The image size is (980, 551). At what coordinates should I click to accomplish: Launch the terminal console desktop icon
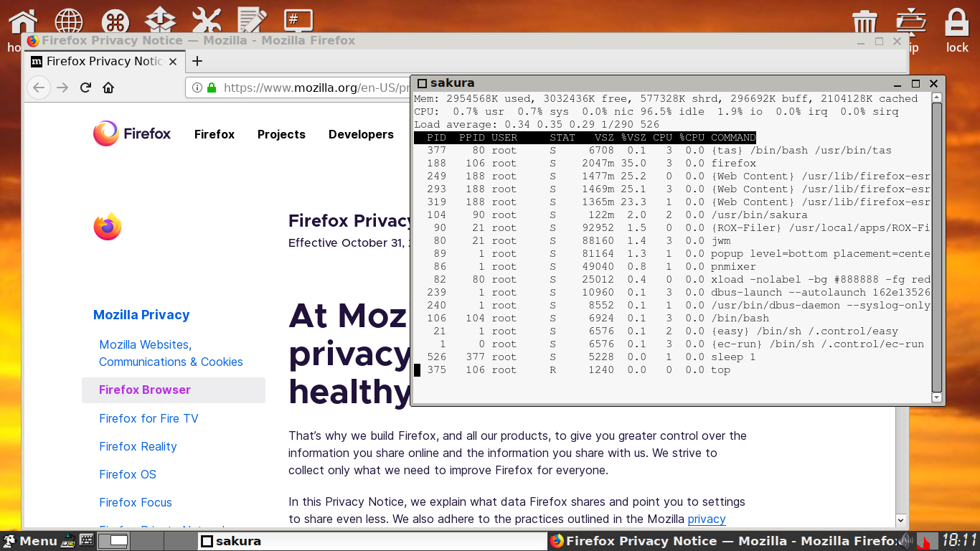point(298,20)
